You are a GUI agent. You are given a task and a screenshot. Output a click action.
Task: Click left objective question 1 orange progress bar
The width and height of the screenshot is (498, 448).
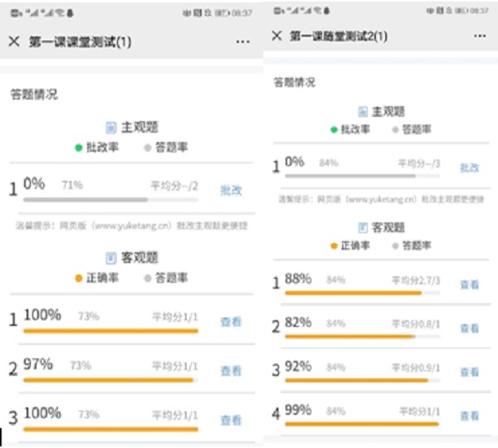[110, 330]
